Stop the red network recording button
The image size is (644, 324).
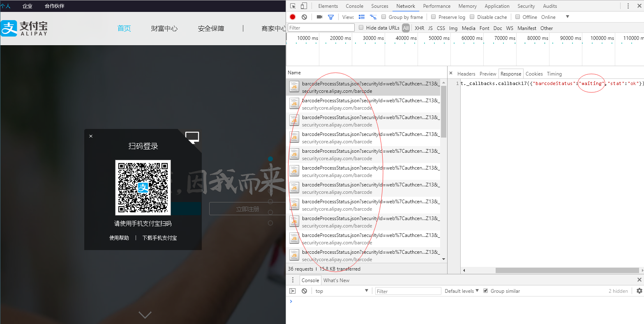pos(293,17)
